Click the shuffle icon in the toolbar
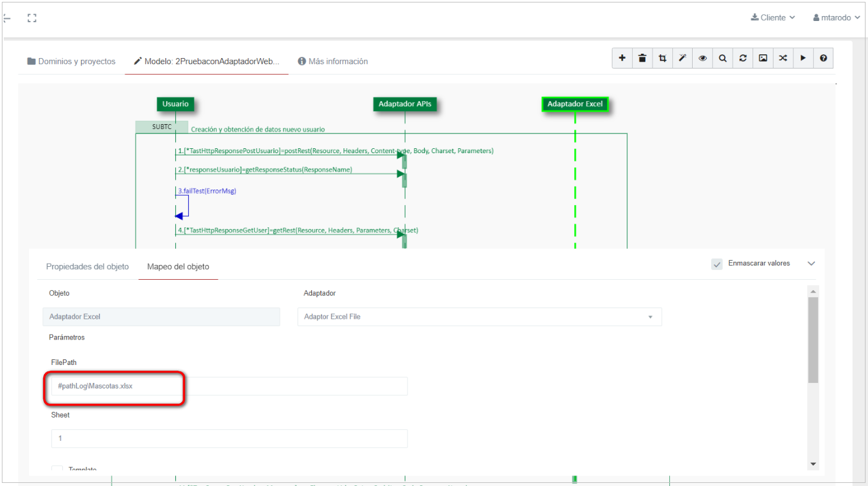The width and height of the screenshot is (868, 486). [x=783, y=57]
